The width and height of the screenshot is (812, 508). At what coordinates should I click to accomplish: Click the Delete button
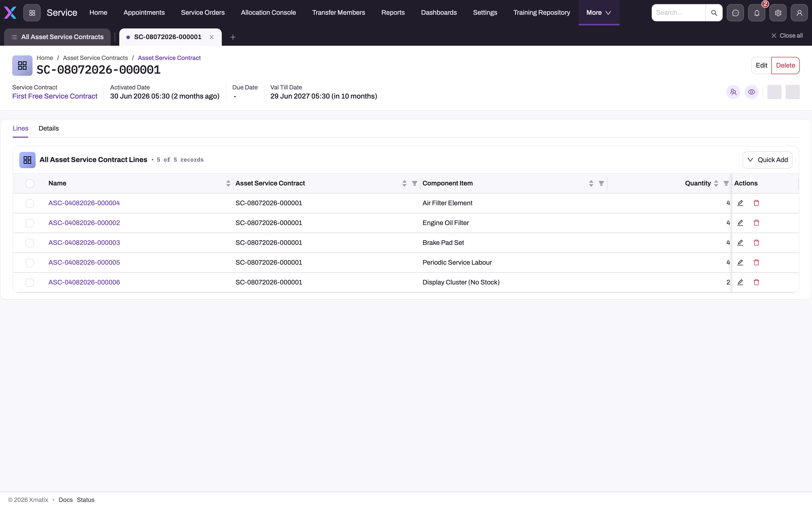click(x=786, y=66)
